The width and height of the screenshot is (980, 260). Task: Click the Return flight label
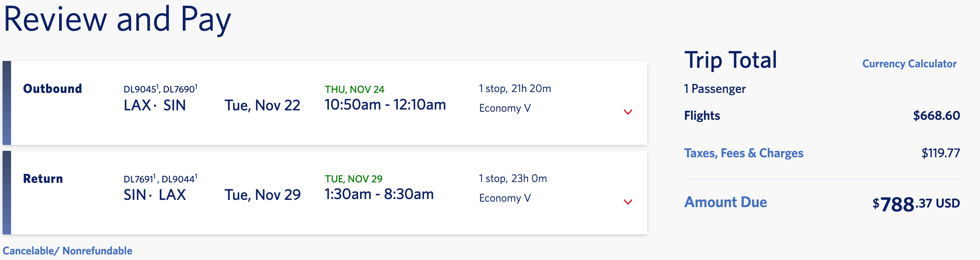point(43,179)
